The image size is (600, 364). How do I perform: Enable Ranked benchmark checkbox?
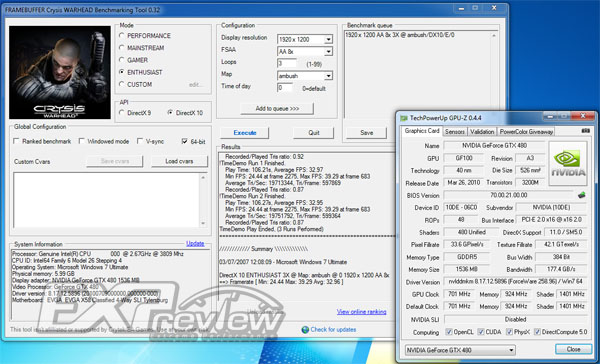(x=16, y=141)
